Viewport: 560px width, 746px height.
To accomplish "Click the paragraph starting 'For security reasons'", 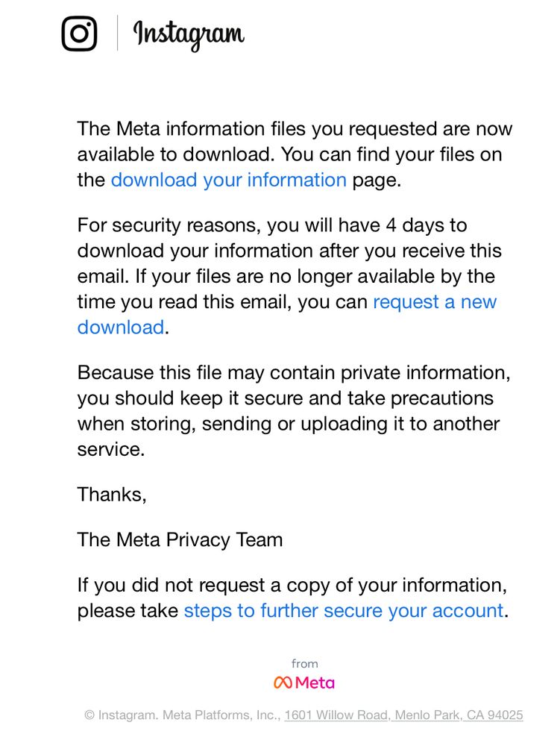I will 289,276.
